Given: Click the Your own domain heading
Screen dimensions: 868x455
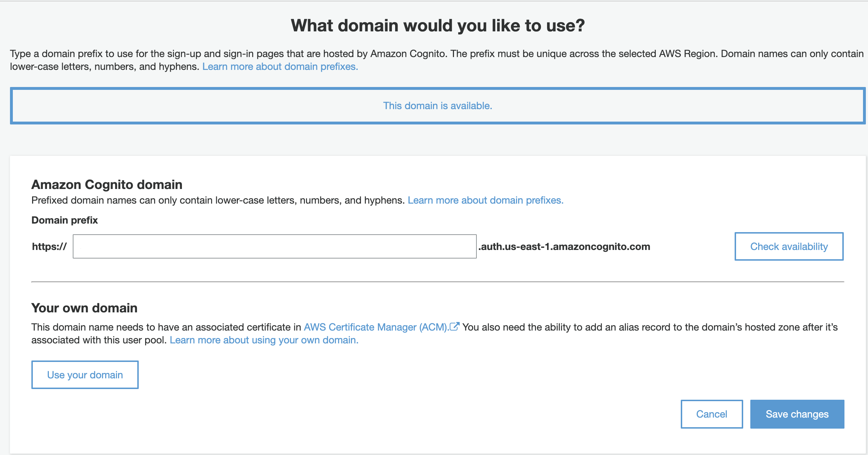Looking at the screenshot, I should pyautogui.click(x=84, y=308).
